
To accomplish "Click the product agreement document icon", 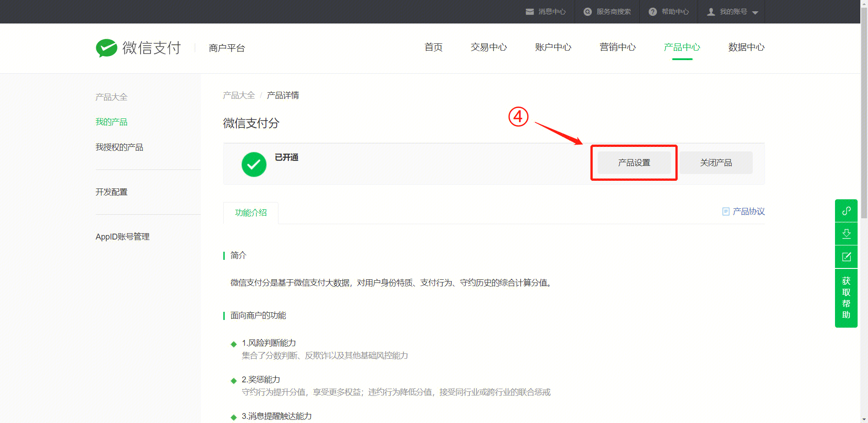I will (726, 211).
